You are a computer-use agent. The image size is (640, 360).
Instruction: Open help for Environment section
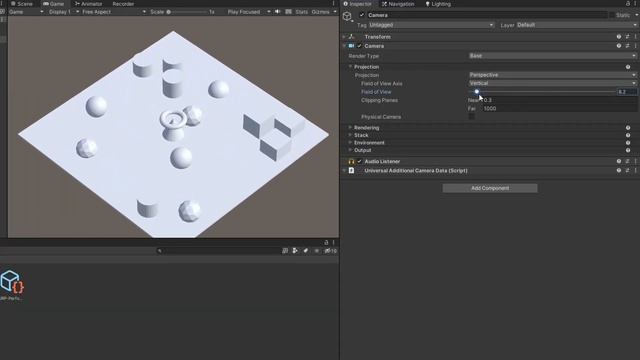point(628,143)
